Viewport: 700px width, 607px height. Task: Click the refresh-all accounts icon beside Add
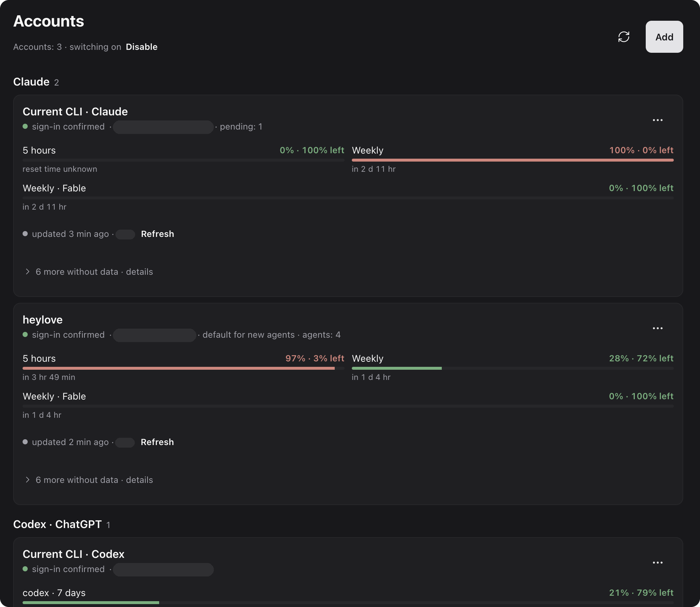coord(624,37)
